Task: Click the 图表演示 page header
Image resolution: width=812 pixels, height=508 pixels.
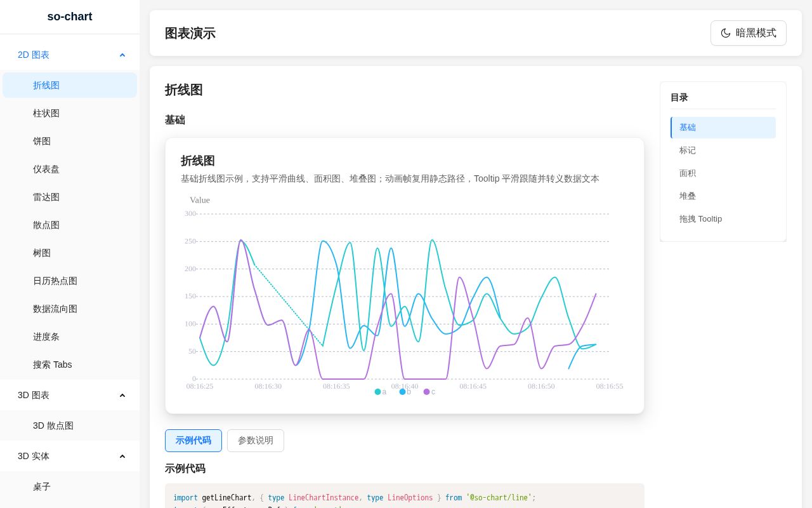Action: 190,33
